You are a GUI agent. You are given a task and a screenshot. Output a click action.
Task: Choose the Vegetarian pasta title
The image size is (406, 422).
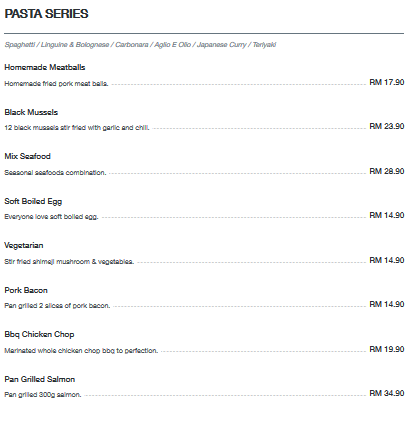click(x=24, y=246)
